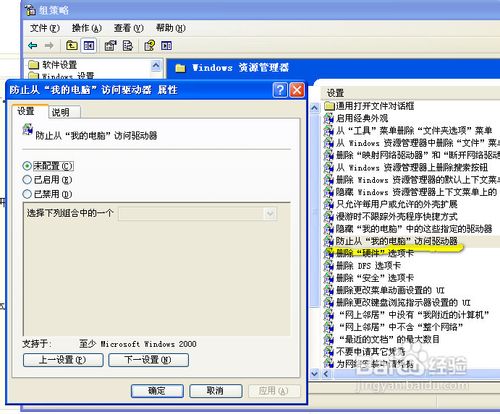This screenshot has width=500, height=414.
Task: Click the Export list toolbar icon
Action: tap(128, 45)
